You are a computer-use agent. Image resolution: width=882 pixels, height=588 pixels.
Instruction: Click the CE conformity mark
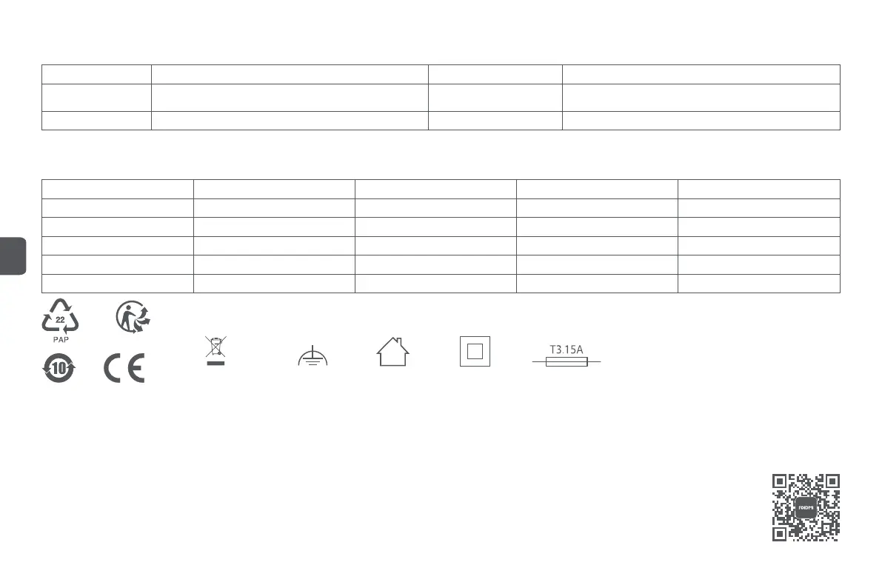point(124,368)
